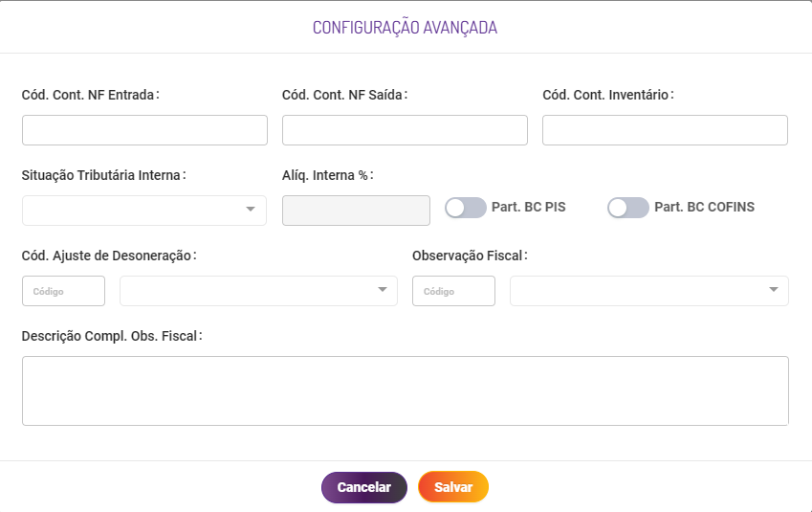
Task: Save settings with the Salvar button
Action: [x=453, y=487]
